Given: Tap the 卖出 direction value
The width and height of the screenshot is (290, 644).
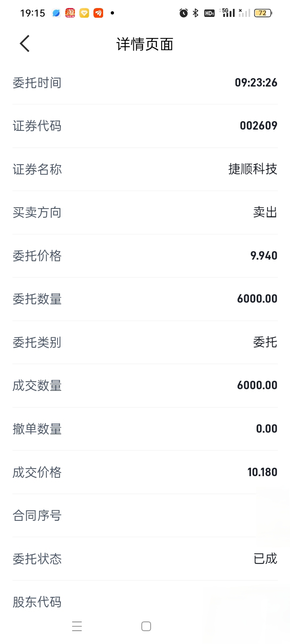Looking at the screenshot, I should pyautogui.click(x=265, y=212).
